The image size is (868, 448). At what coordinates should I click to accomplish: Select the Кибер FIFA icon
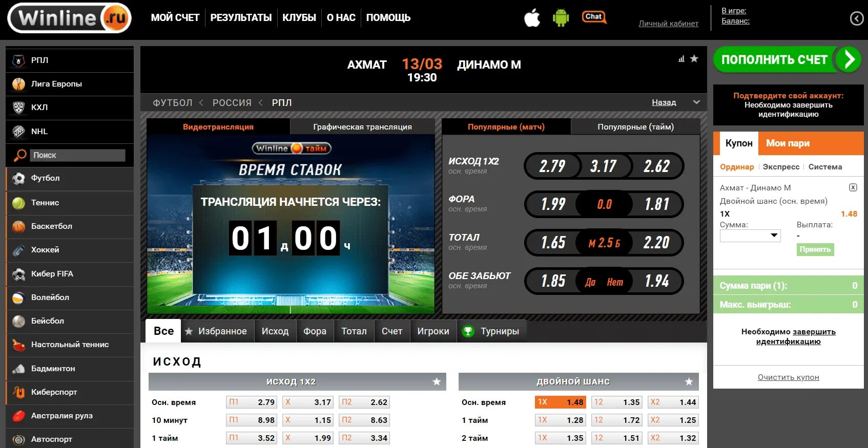(19, 274)
